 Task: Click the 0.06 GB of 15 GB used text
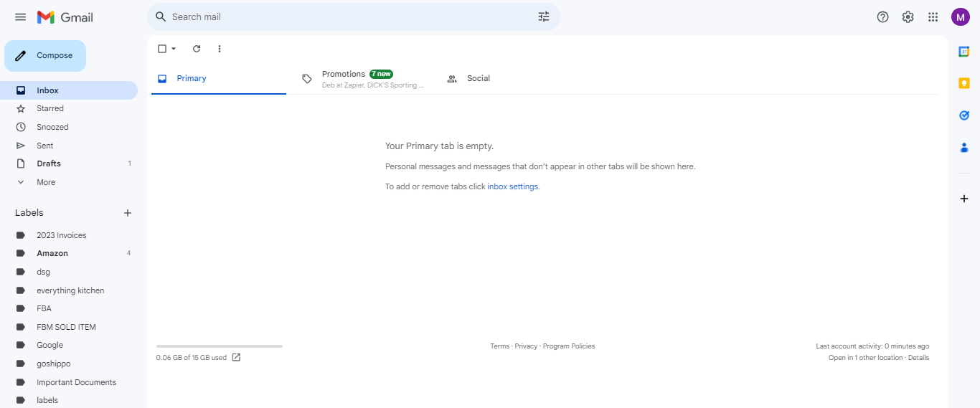coord(192,358)
